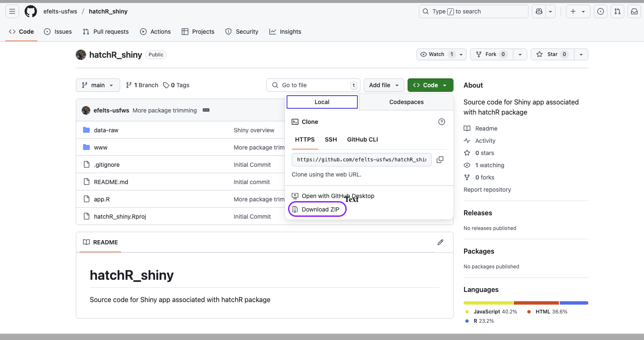Image resolution: width=644 pixels, height=340 pixels.
Task: Open the hatchR_shiny.Rproj file
Action: coord(120,217)
